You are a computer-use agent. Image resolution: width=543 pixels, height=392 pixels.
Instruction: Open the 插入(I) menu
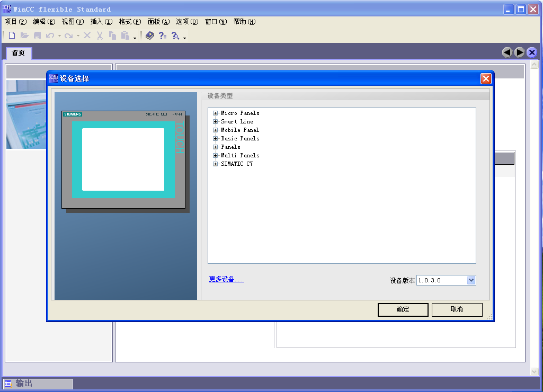tap(102, 22)
